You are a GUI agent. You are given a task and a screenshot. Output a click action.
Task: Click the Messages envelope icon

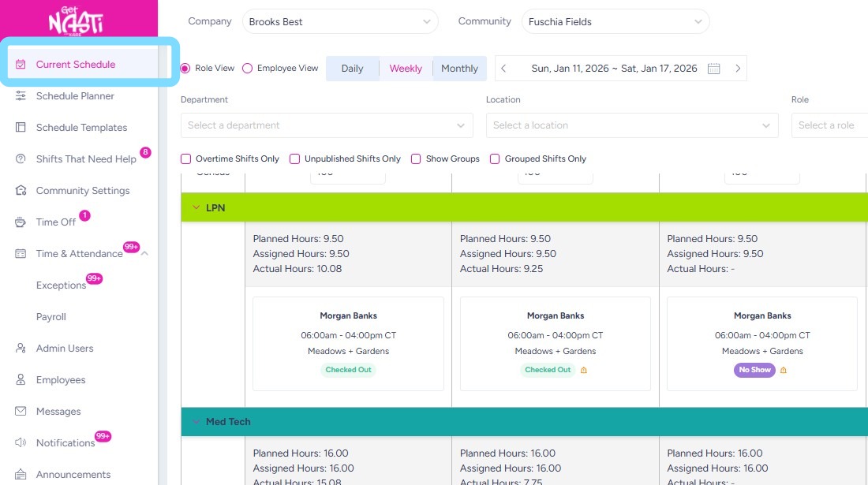(21, 412)
